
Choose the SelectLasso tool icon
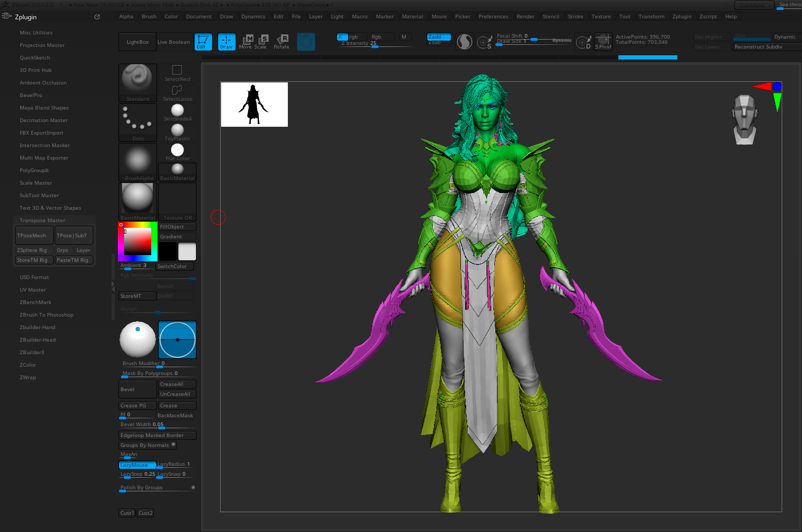[x=177, y=93]
